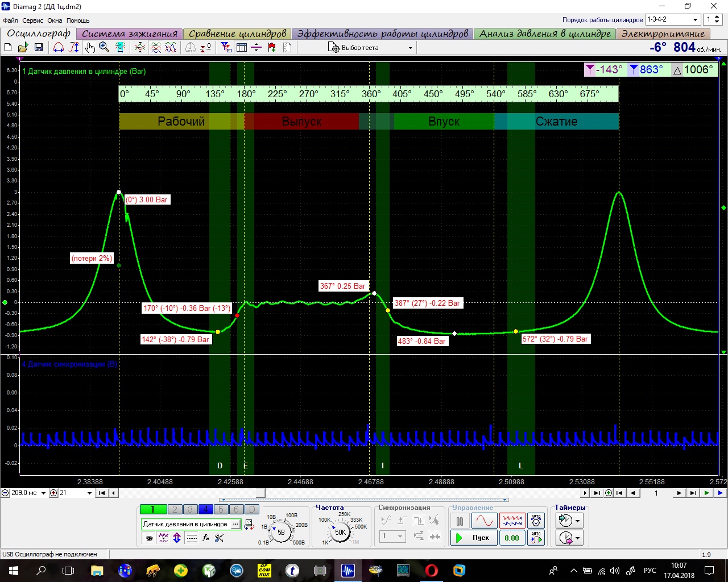Select the vertical measurement tool in the toolbar
Screen dimensions: 728x582
coord(74,48)
